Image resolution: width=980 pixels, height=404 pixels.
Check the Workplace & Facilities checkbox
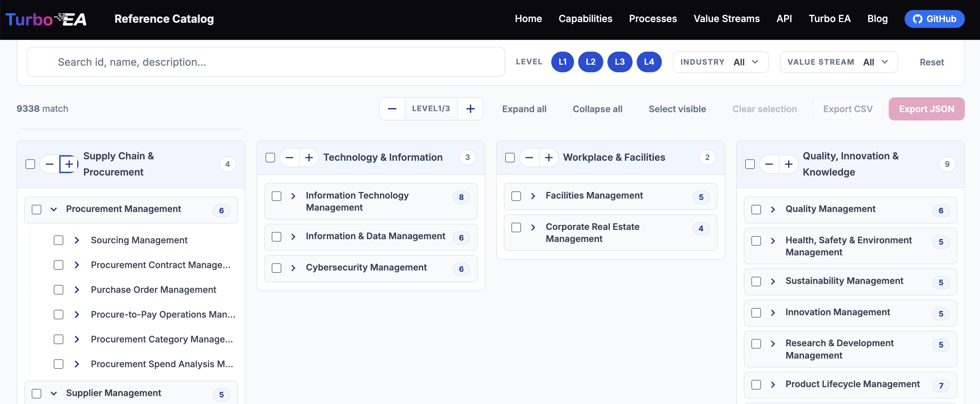point(510,157)
